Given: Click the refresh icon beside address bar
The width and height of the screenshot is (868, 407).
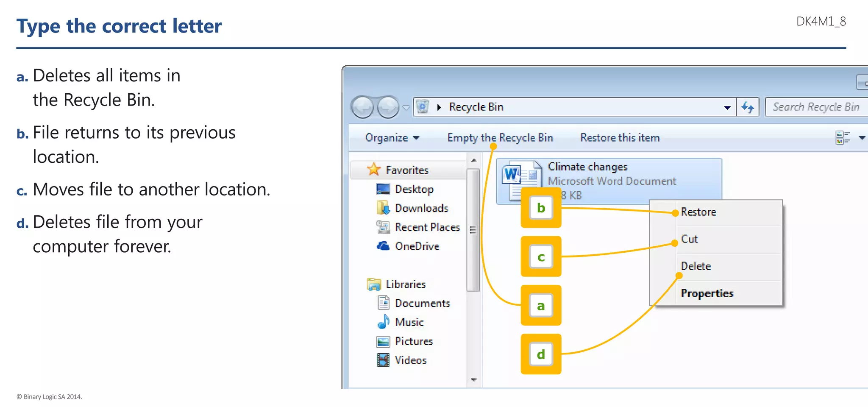Looking at the screenshot, I should point(748,107).
